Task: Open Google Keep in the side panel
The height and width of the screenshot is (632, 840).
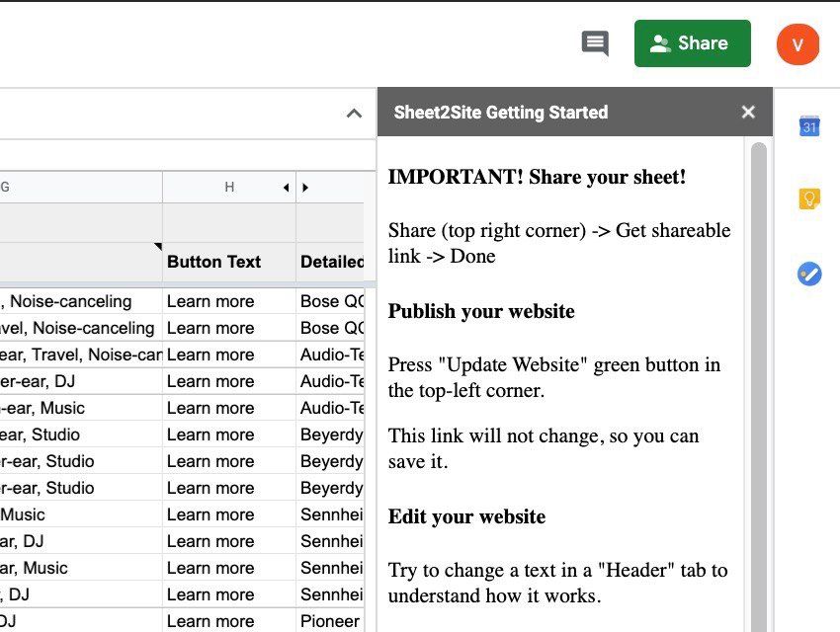Action: click(x=809, y=199)
